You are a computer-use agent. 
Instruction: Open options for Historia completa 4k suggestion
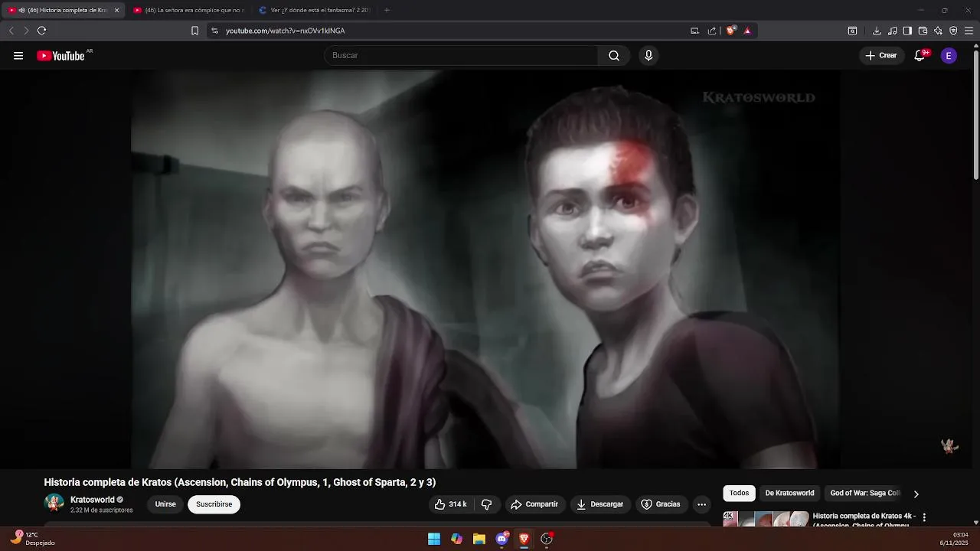(924, 517)
